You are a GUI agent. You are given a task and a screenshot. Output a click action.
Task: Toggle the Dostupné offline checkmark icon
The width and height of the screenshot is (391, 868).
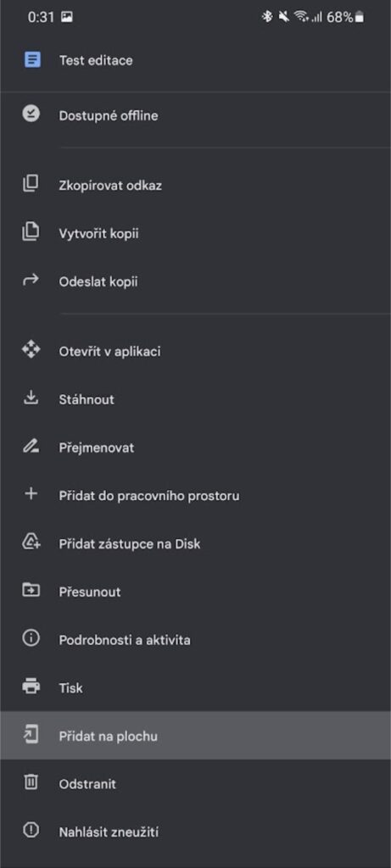click(31, 114)
